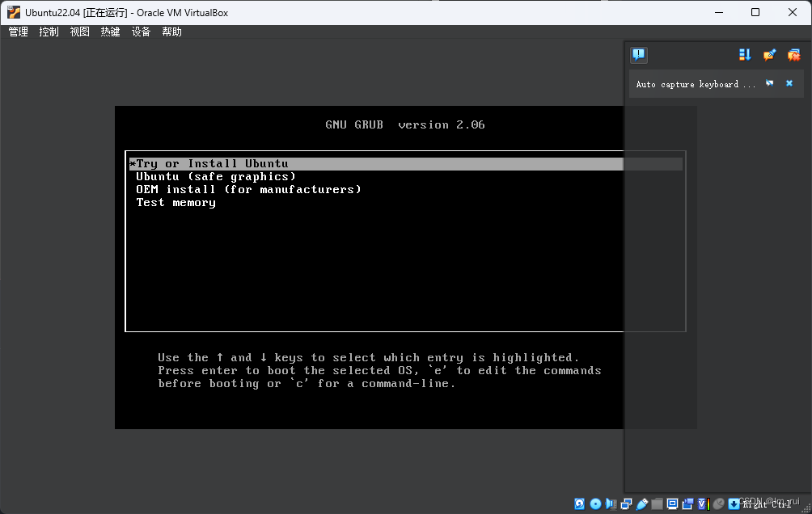The image size is (812, 514).
Task: Click the GNU GRUB version 2.06 heading
Action: pos(405,124)
